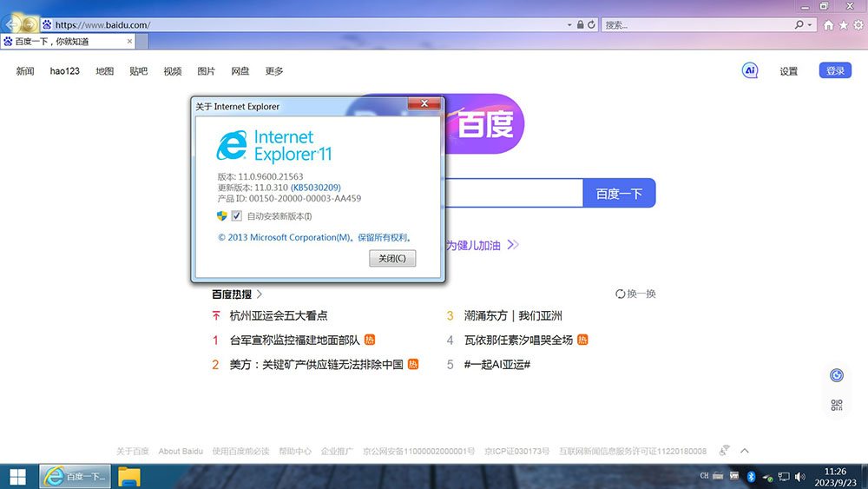The image size is (868, 489).
Task: Open Favorites star icon
Action: coord(843,25)
